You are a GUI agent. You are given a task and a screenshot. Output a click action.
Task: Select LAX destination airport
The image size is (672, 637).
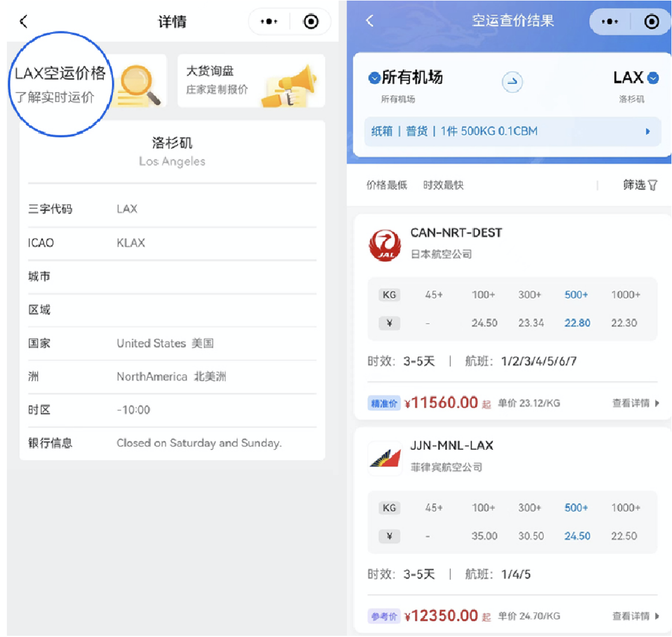pos(634,78)
